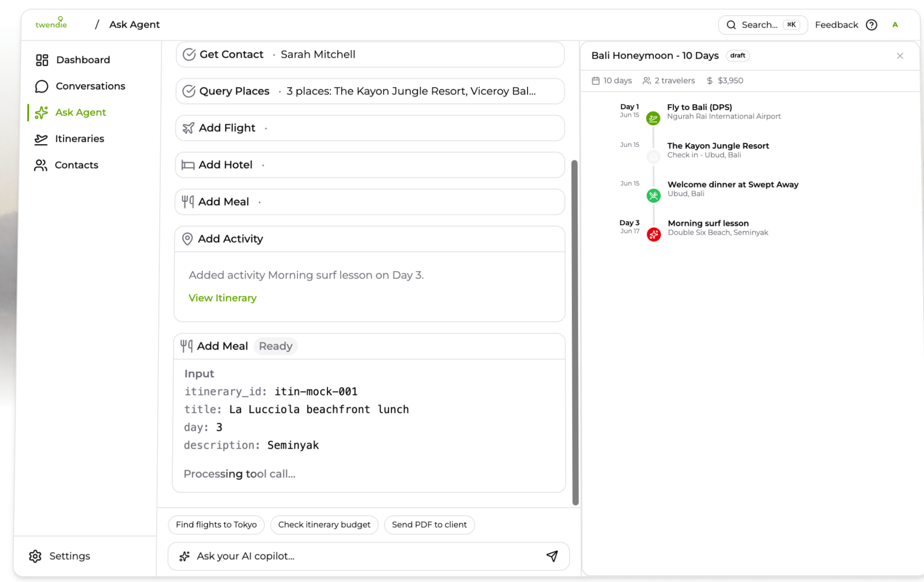Click the Contacts people icon
Viewport: 924px width, 582px height.
coord(41,165)
